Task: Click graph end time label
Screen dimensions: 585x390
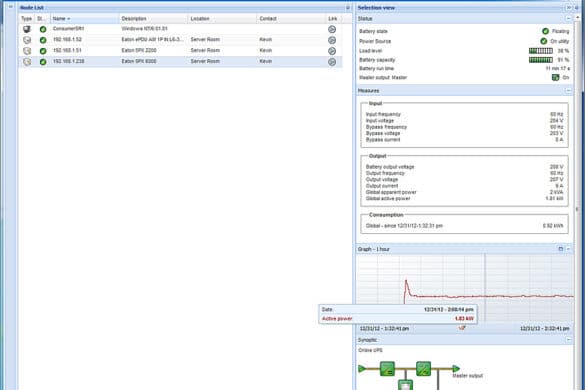Action: [x=545, y=328]
